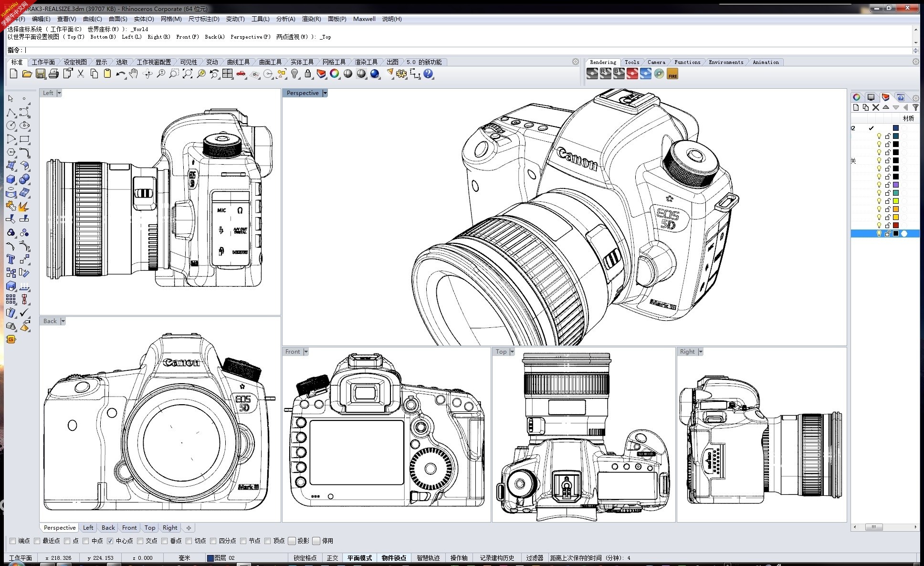Click the padlock Lock objects icon

pos(308,73)
